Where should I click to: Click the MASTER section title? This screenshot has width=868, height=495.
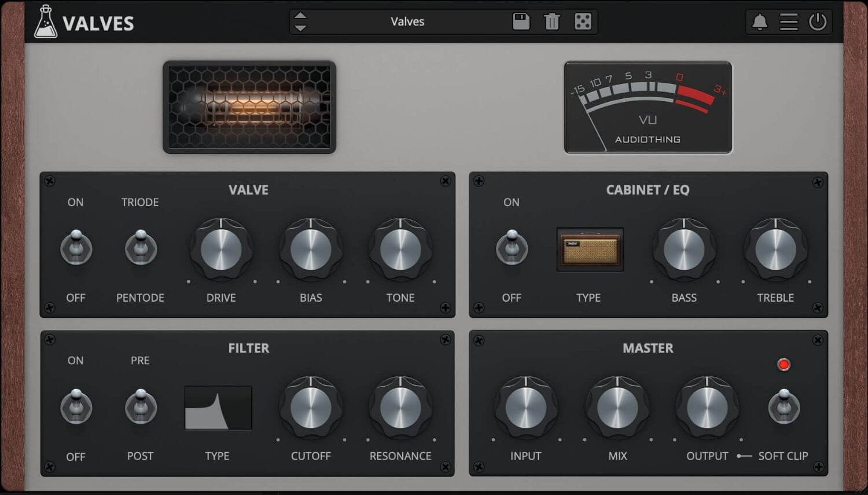pyautogui.click(x=648, y=348)
